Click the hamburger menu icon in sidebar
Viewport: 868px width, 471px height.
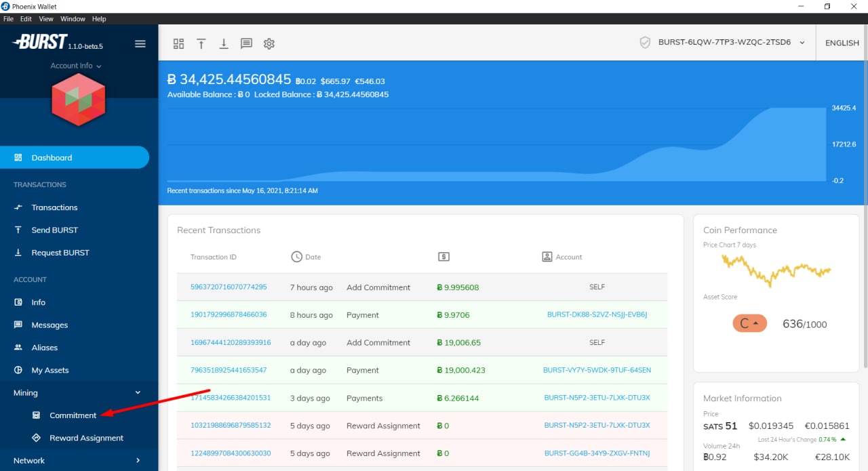pyautogui.click(x=140, y=44)
